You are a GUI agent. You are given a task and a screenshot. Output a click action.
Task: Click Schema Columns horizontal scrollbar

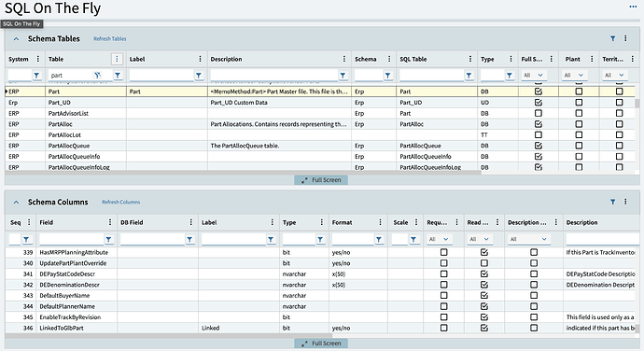(170, 336)
